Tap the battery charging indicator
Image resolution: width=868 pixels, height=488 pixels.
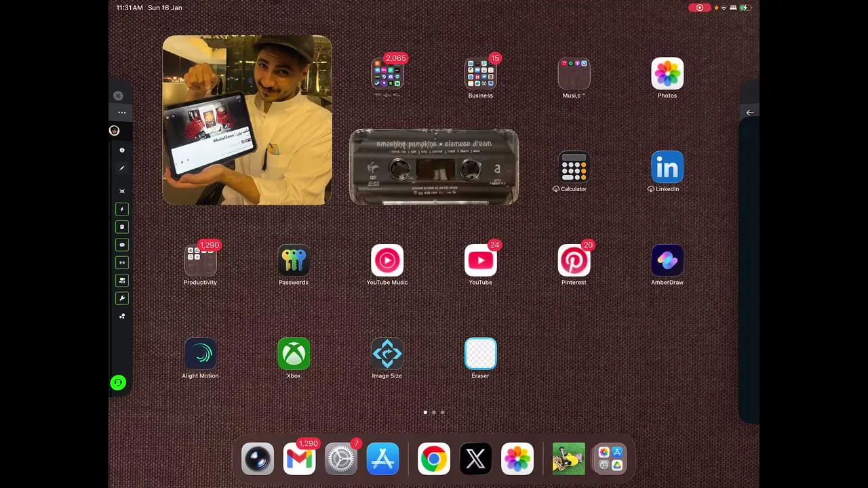(745, 7)
